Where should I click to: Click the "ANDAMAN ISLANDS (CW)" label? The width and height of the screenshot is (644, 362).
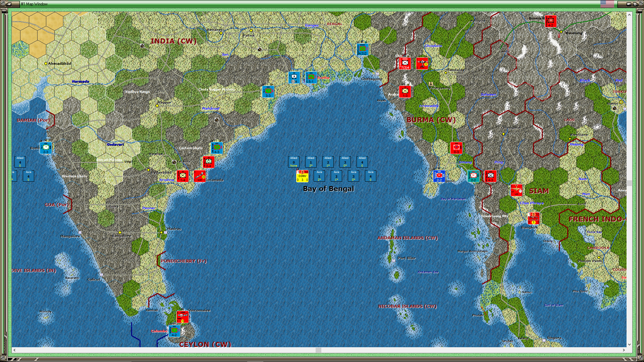click(x=408, y=238)
